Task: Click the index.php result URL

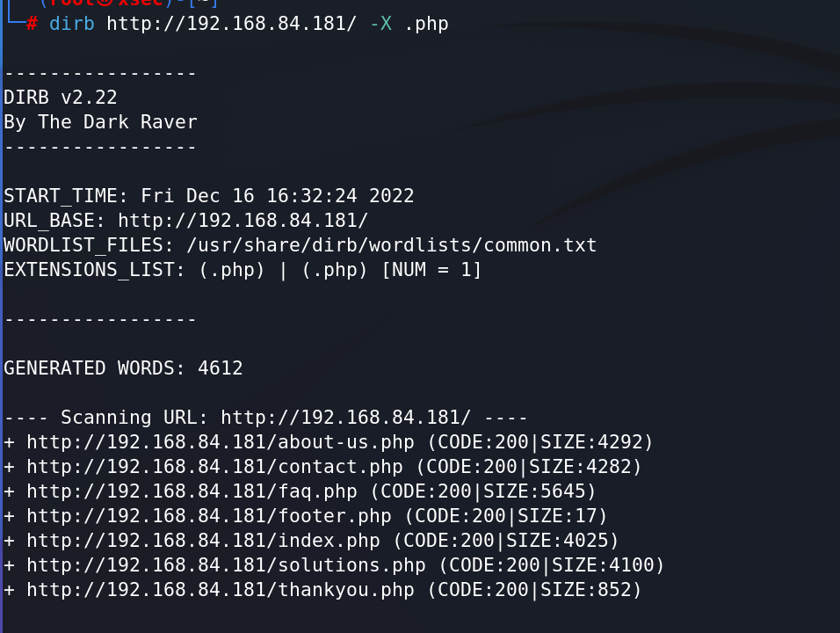Action: pyautogui.click(x=203, y=541)
